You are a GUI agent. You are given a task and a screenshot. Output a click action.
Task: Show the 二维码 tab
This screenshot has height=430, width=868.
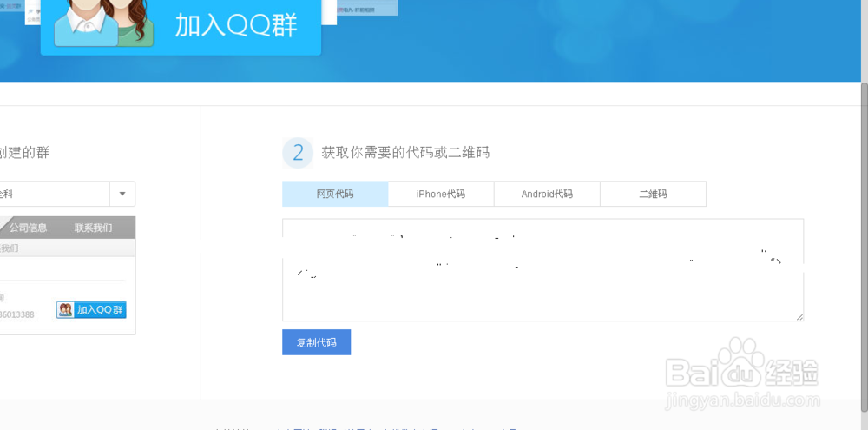pos(654,194)
